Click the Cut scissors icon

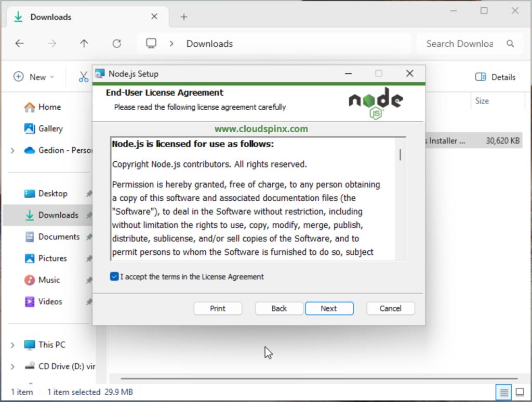point(84,77)
